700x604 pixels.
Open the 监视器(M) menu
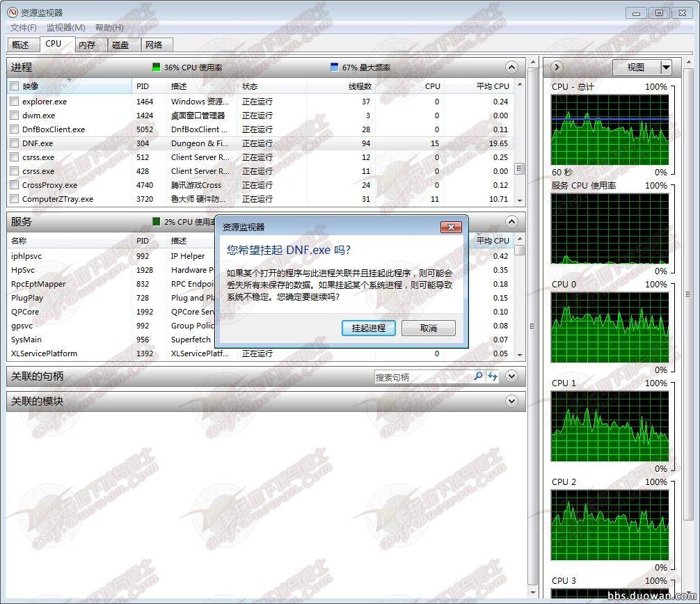point(65,28)
